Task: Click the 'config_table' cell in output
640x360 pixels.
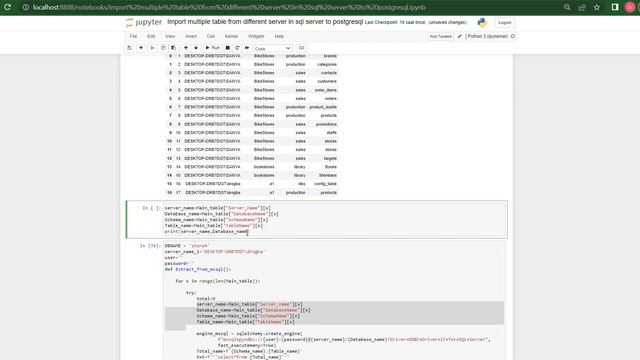Action: pos(325,184)
